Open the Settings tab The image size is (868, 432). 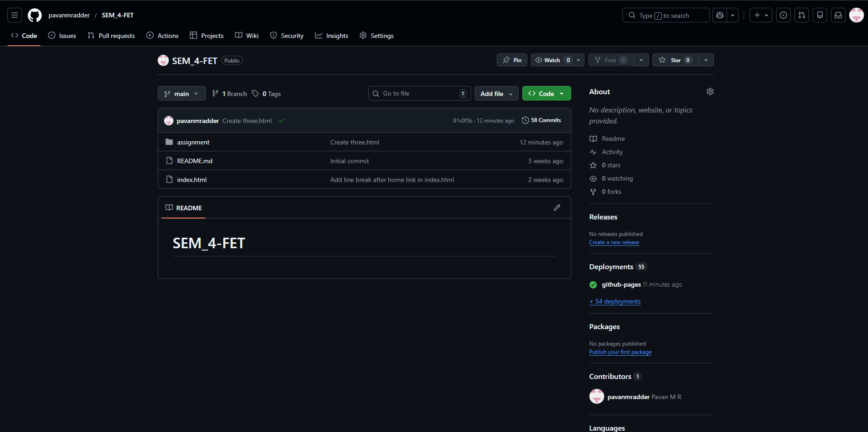point(376,36)
